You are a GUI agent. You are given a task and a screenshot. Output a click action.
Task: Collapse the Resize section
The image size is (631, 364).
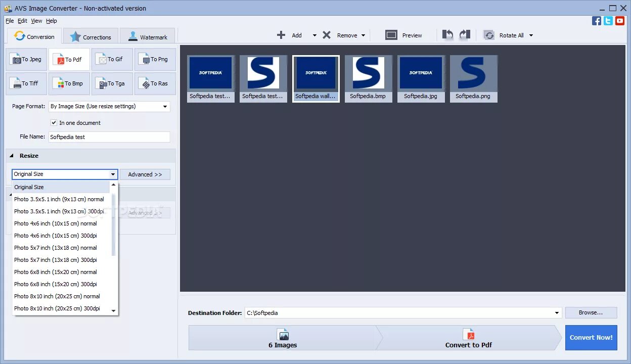click(12, 156)
